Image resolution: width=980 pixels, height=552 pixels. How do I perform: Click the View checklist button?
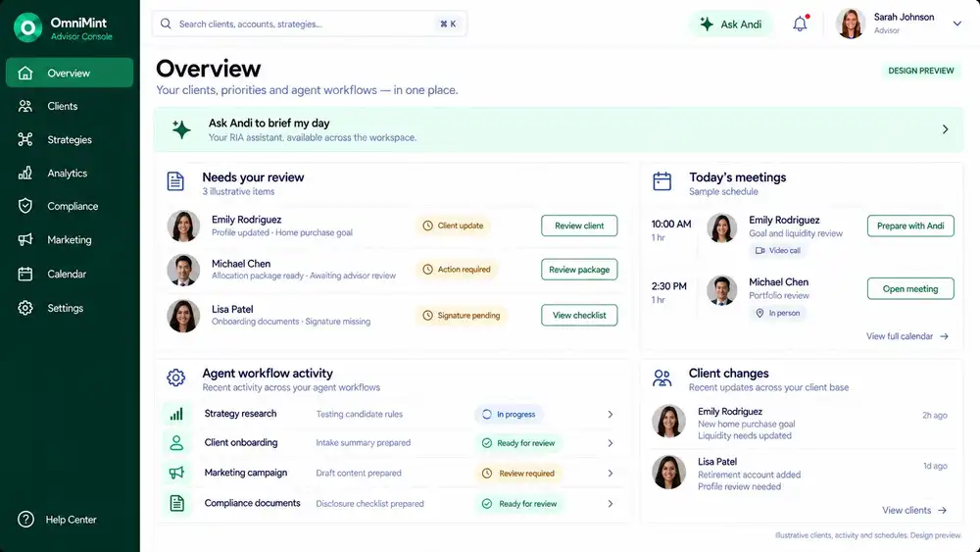coord(579,315)
